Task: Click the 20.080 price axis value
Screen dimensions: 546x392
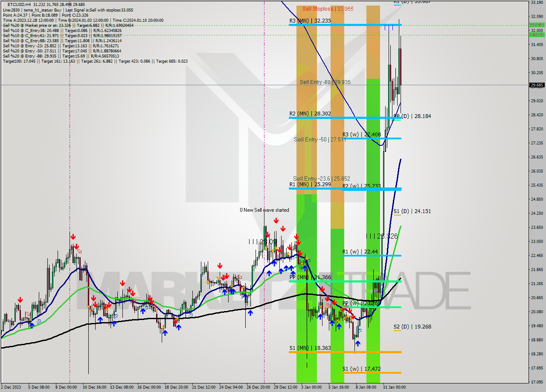Action: [x=537, y=311]
